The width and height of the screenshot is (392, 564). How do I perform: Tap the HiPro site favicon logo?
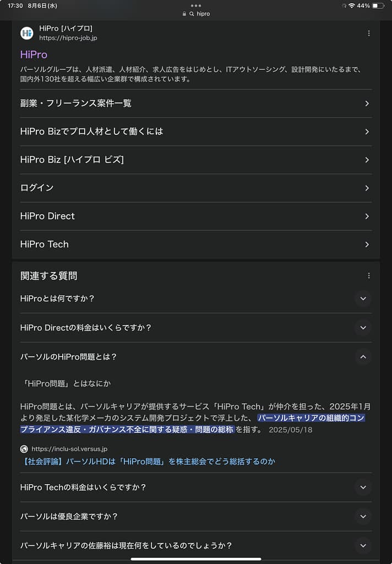pos(26,33)
